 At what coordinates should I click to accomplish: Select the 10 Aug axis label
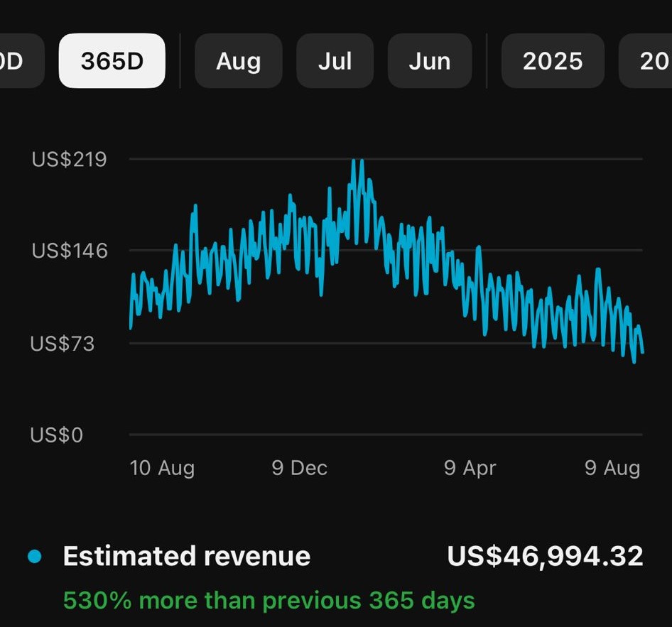(162, 468)
